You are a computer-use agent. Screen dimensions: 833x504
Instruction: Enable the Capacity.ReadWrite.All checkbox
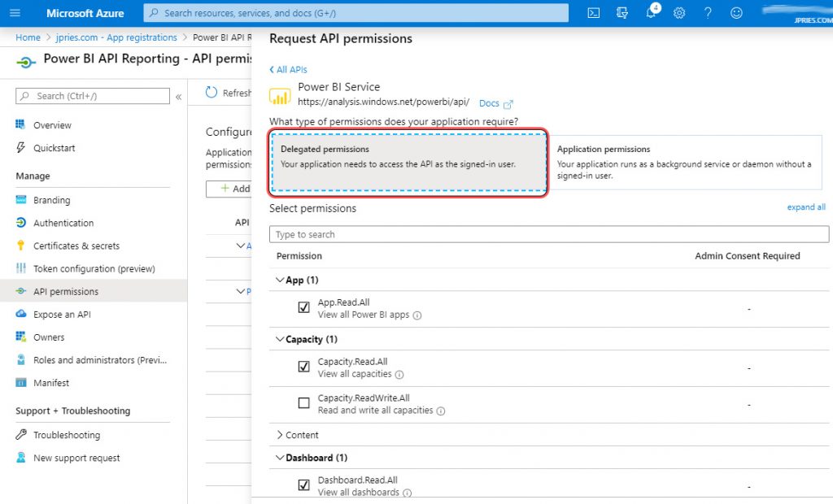(x=303, y=403)
